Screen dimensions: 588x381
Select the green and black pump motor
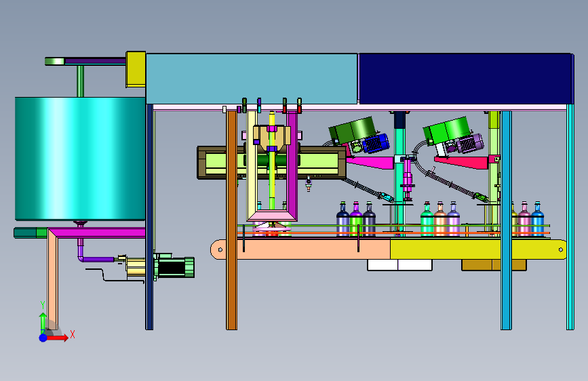pyautogui.click(x=174, y=267)
